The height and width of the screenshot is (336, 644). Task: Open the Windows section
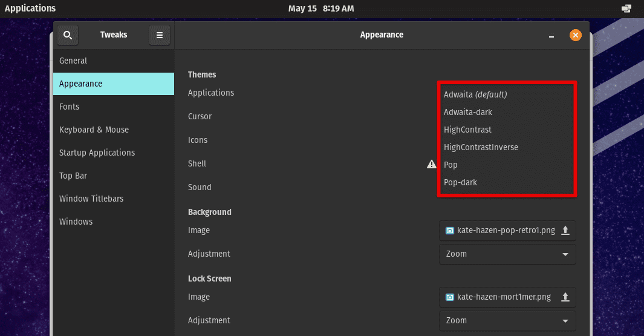coord(114,222)
